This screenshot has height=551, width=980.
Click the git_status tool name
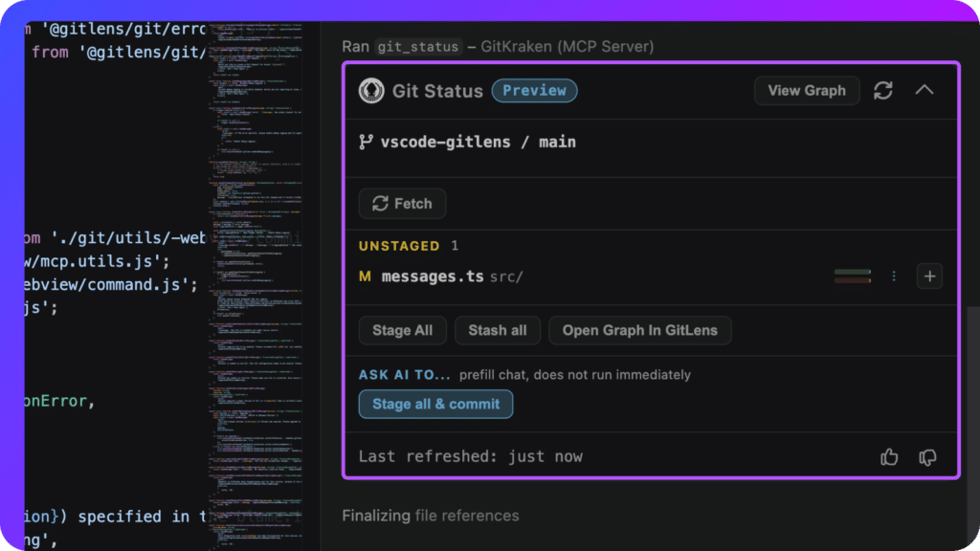pyautogui.click(x=417, y=47)
